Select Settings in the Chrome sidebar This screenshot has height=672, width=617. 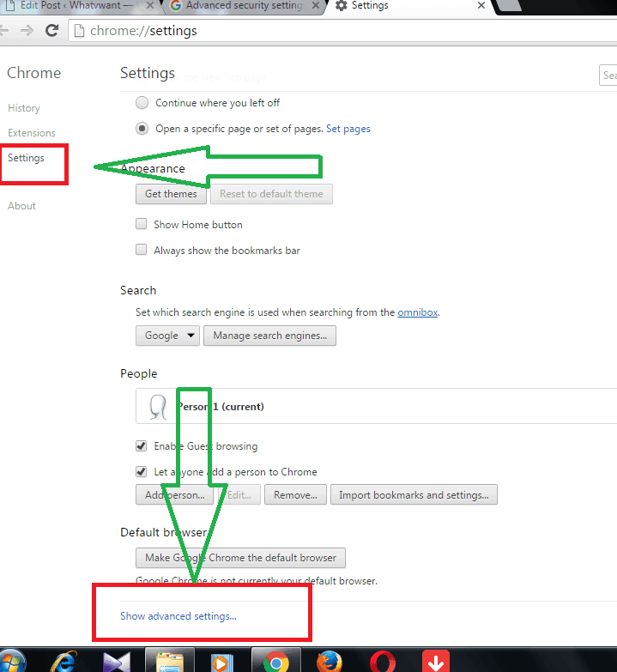coord(26,158)
